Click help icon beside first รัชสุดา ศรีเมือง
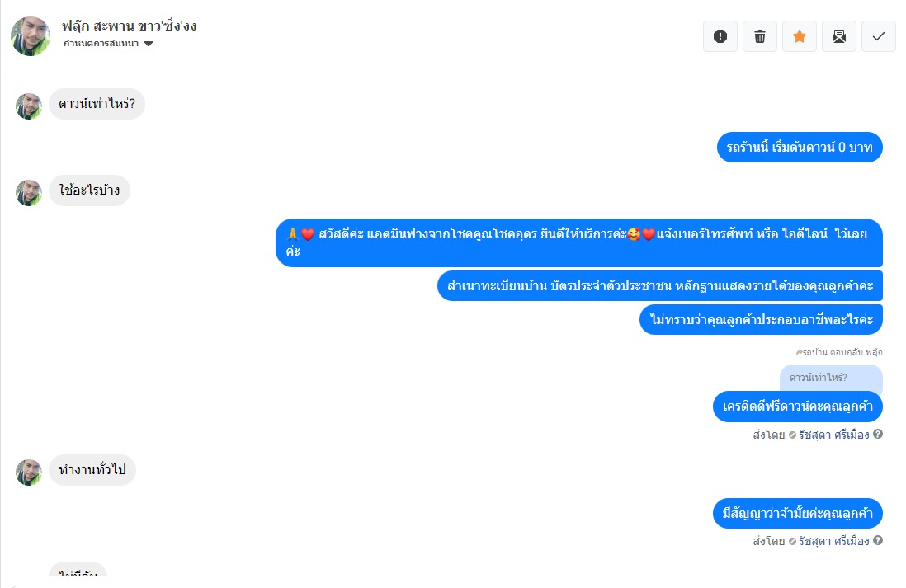Image resolution: width=906 pixels, height=588 pixels. point(878,434)
